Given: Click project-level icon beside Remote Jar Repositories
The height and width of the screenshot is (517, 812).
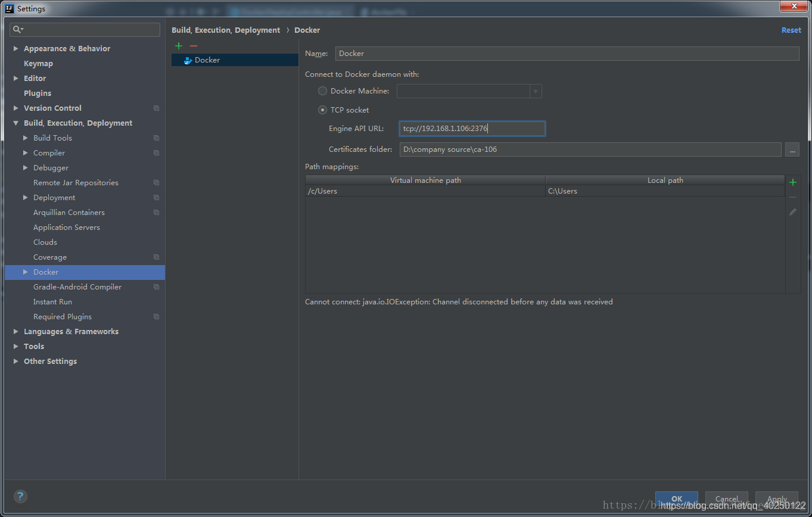Looking at the screenshot, I should (x=156, y=183).
